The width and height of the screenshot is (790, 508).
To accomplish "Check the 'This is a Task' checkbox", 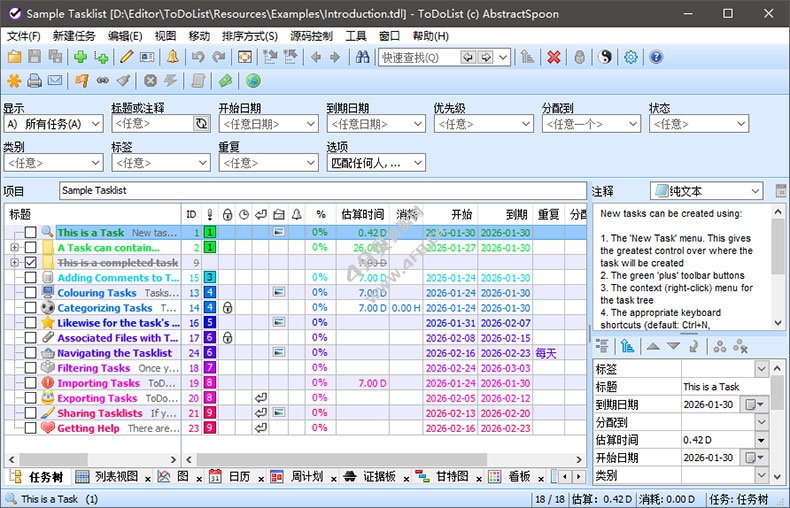I will (x=31, y=232).
